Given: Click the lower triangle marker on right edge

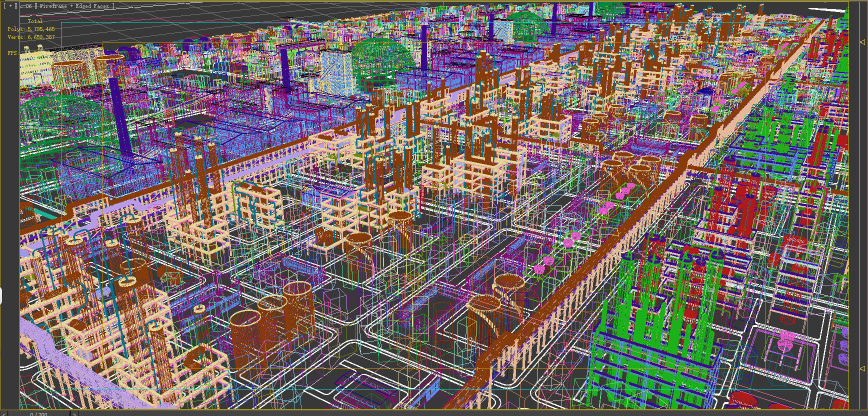Looking at the screenshot, I should point(862,368).
